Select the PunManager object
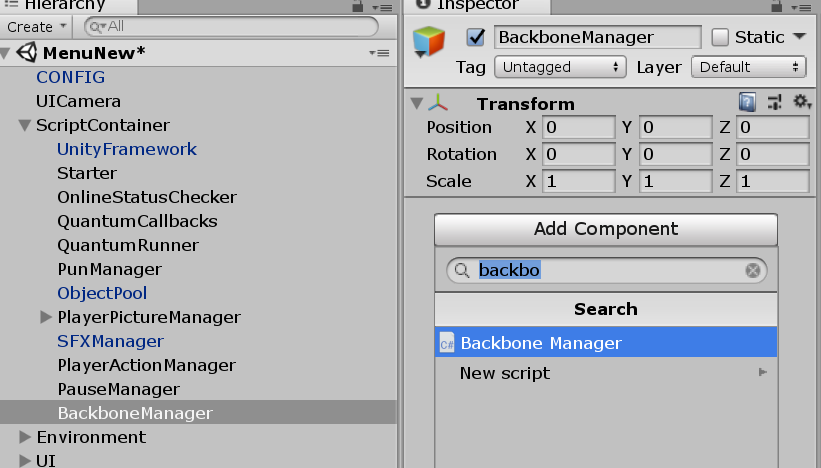Image resolution: width=821 pixels, height=468 pixels. click(x=109, y=270)
